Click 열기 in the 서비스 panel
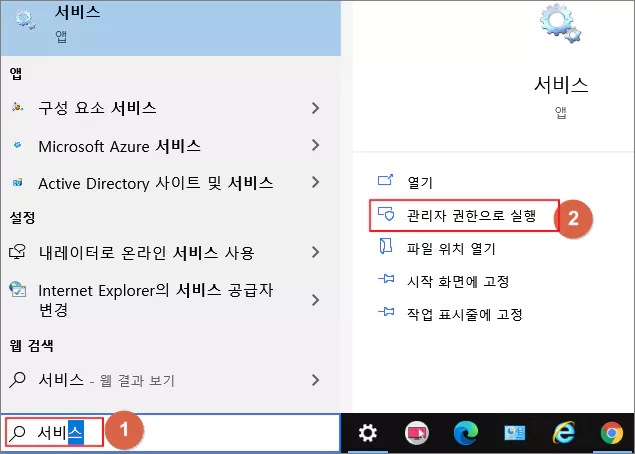The width and height of the screenshot is (635, 454). 420,182
